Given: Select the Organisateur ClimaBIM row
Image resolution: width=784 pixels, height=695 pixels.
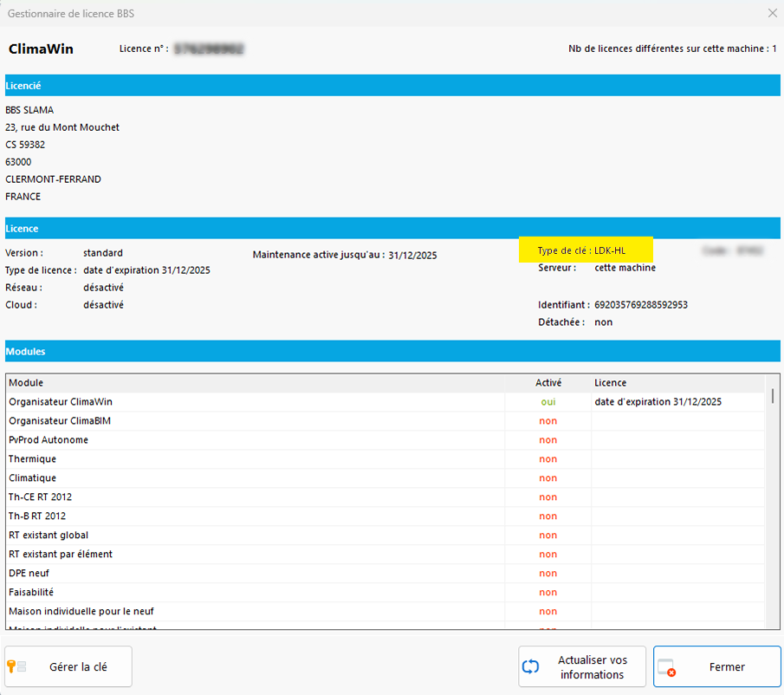Looking at the screenshot, I should (x=385, y=420).
